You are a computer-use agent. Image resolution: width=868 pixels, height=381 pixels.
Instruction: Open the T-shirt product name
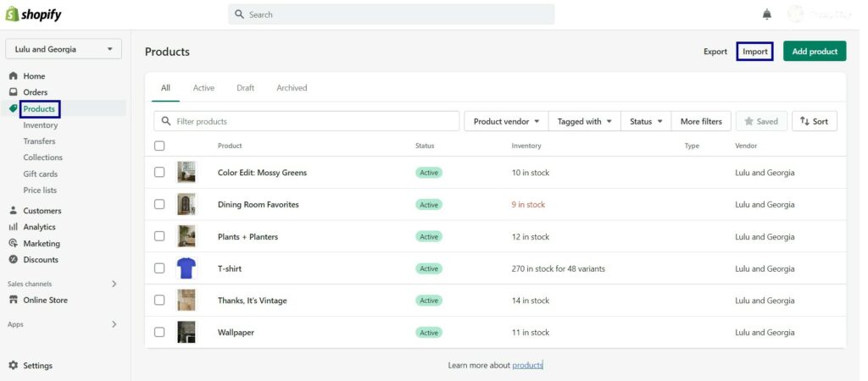pos(230,268)
